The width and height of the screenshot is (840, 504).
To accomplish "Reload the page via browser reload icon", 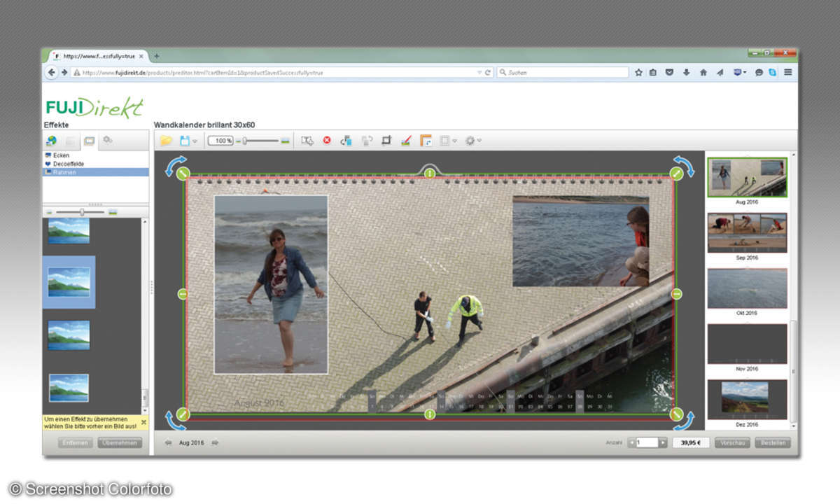I will coord(487,72).
